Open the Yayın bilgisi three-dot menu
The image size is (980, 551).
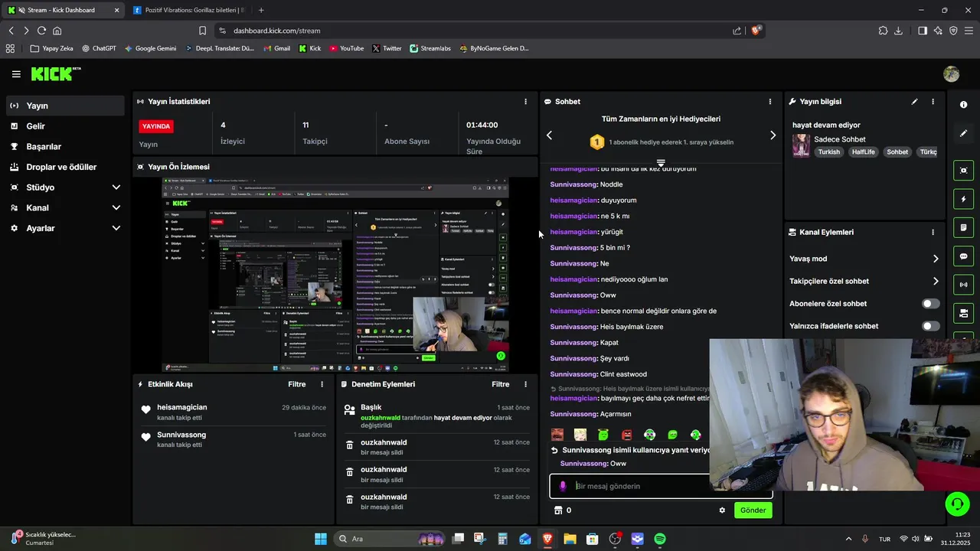click(933, 102)
